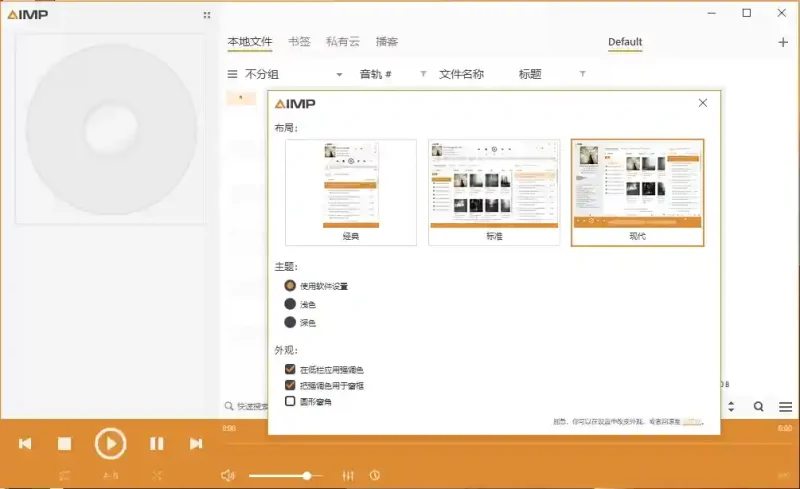The width and height of the screenshot is (800, 489).
Task: Choose the 现代 layout thumbnail
Action: coord(637,192)
